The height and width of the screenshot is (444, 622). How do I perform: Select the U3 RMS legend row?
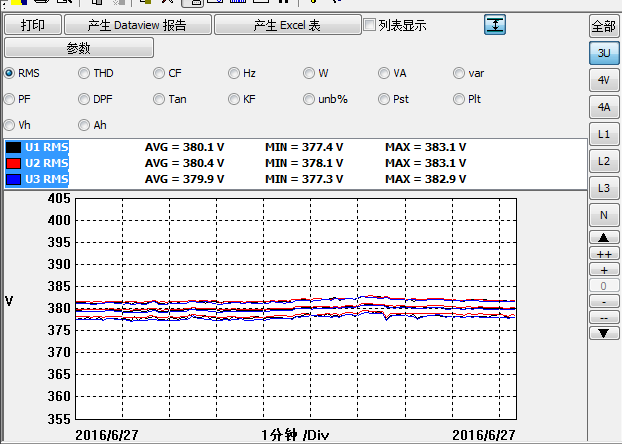[x=46, y=179]
